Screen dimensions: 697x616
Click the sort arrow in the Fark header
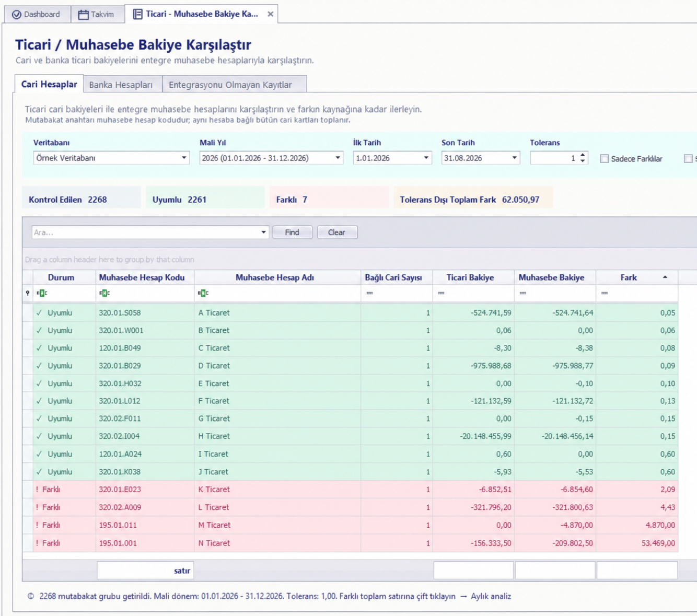(x=665, y=277)
